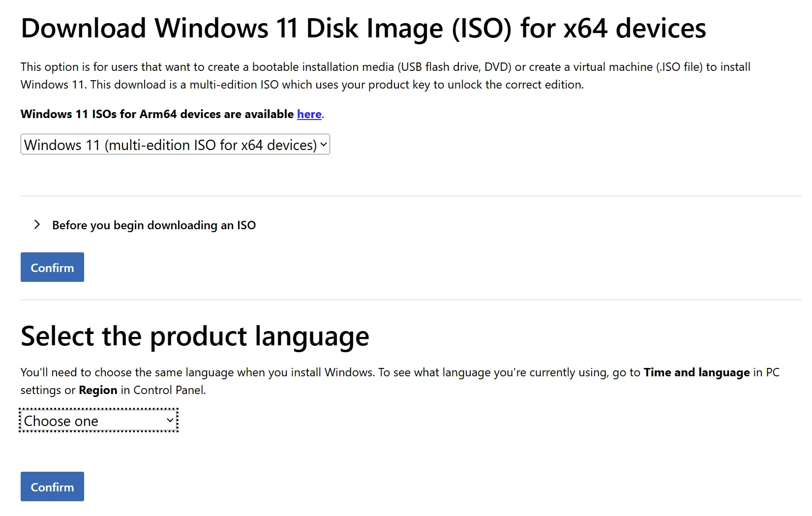Click Confirm below the language dropdown
This screenshot has width=812, height=516.
(52, 486)
